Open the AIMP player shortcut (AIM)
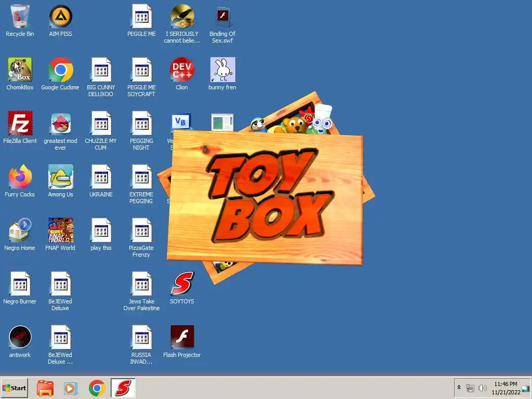 tap(60, 16)
